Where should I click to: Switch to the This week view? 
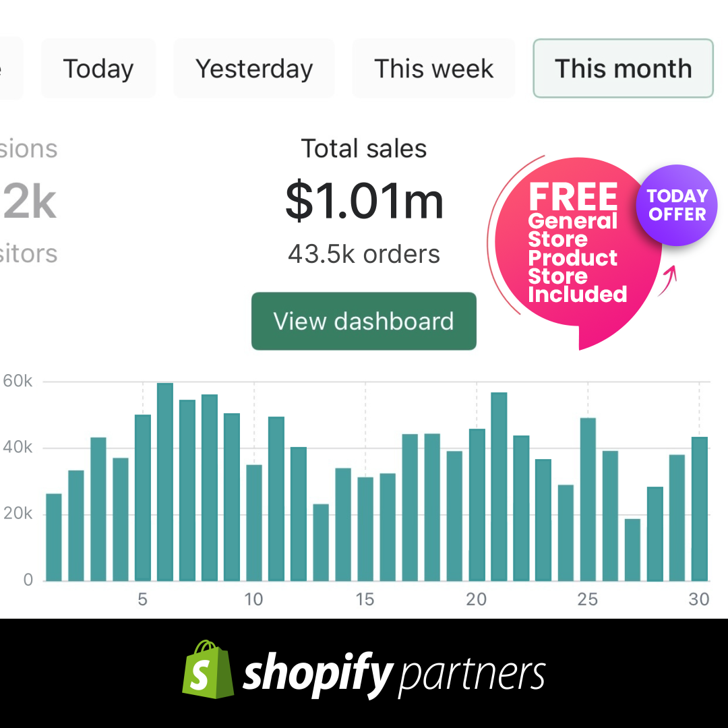pyautogui.click(x=433, y=68)
